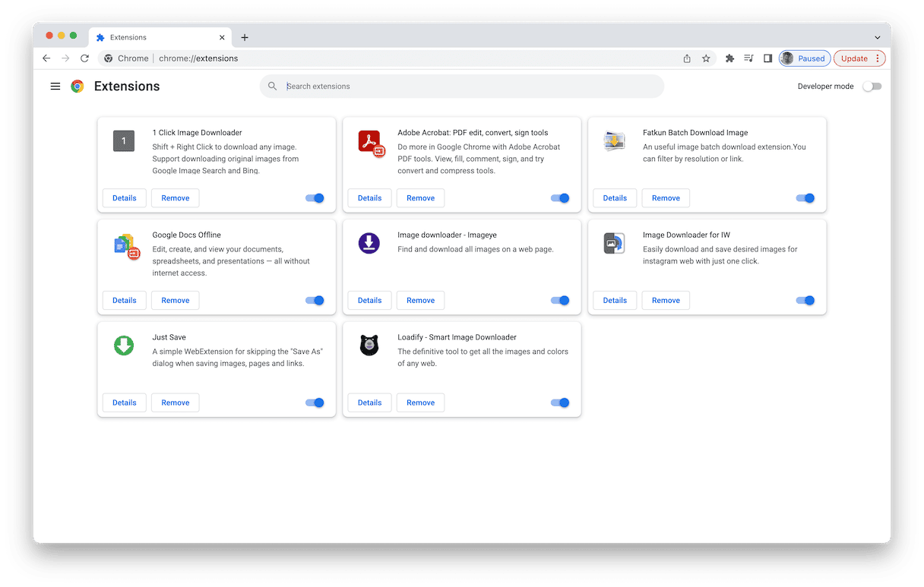924x587 pixels.
Task: Disable the Just Save toggle
Action: click(x=315, y=403)
